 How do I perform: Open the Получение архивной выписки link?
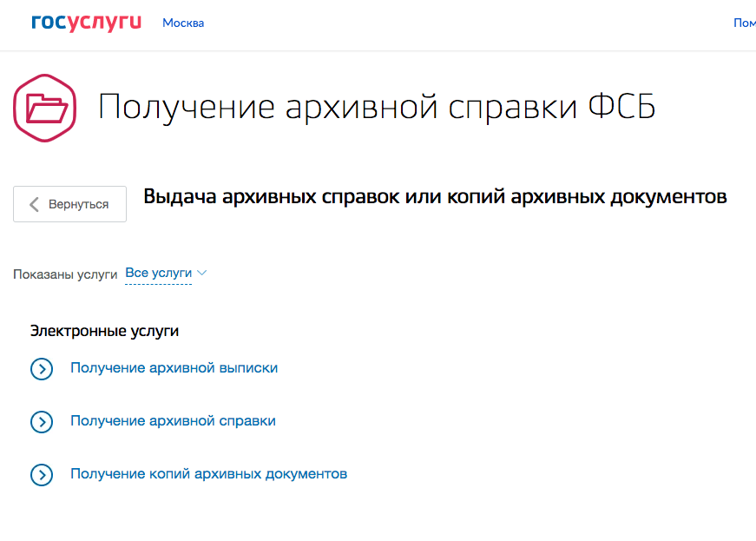point(174,368)
